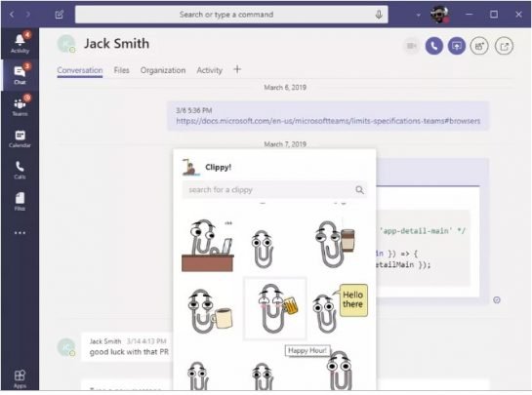Click the Jack Smith chat title
Image resolution: width=532 pixels, height=395 pixels.
click(116, 43)
